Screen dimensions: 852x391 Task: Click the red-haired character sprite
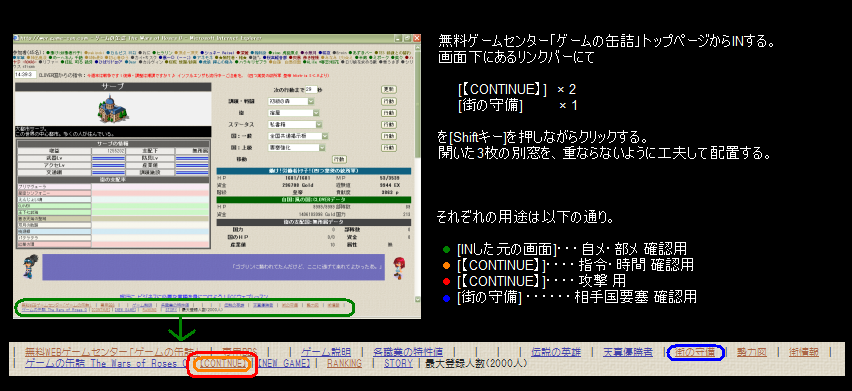(x=398, y=268)
